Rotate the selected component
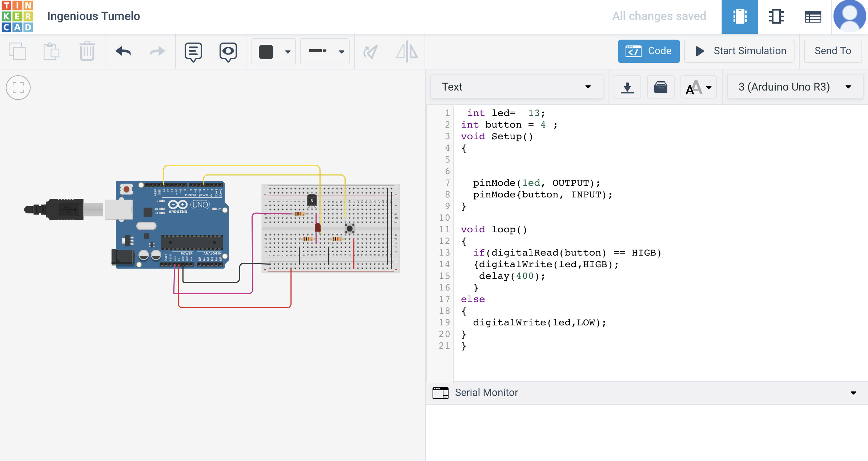The height and width of the screenshot is (461, 868). tap(370, 51)
